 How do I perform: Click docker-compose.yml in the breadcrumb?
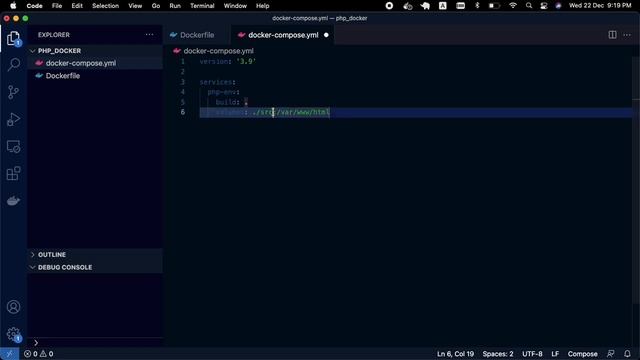(218, 51)
